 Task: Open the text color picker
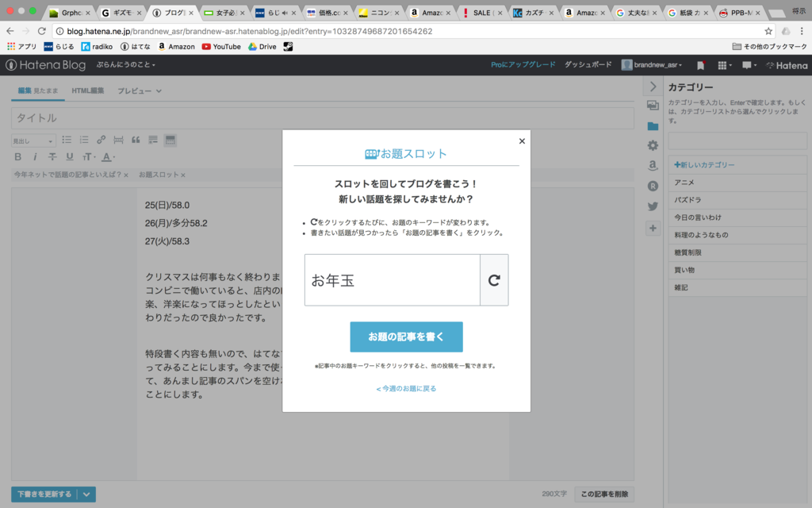108,156
